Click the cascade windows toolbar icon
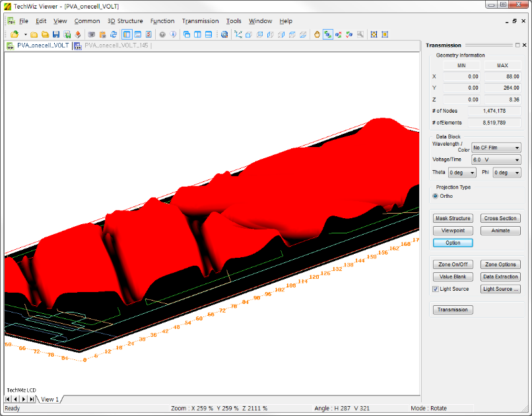This screenshot has height=416, width=532. pos(187,34)
